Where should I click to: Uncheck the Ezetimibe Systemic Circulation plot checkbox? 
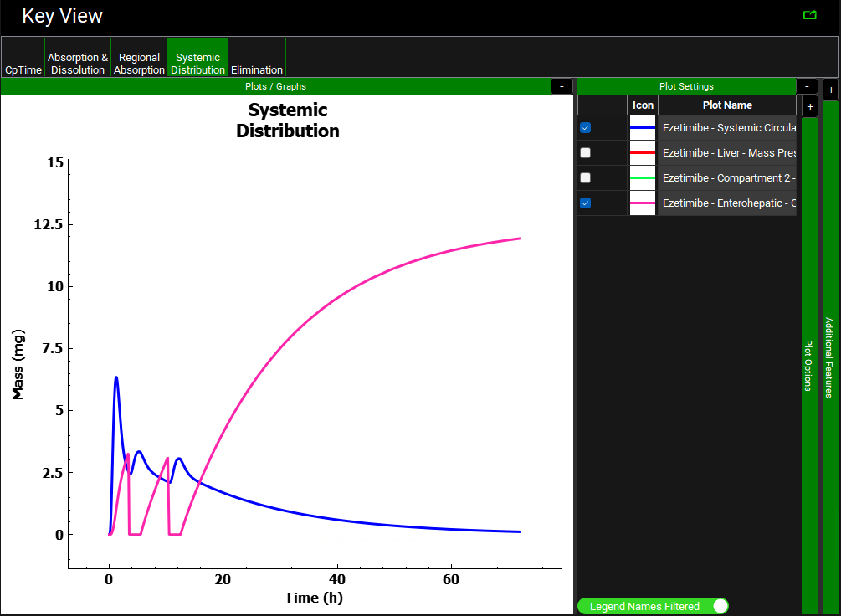(586, 128)
